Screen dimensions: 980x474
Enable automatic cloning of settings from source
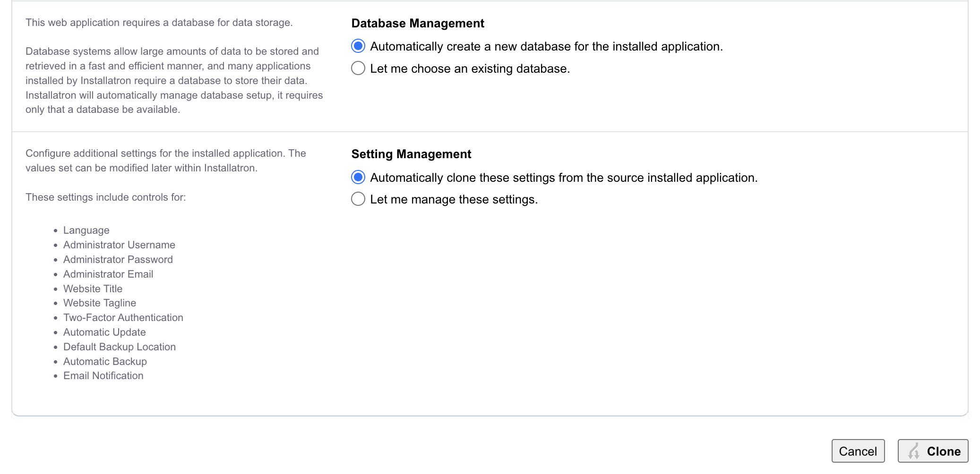[x=358, y=178]
